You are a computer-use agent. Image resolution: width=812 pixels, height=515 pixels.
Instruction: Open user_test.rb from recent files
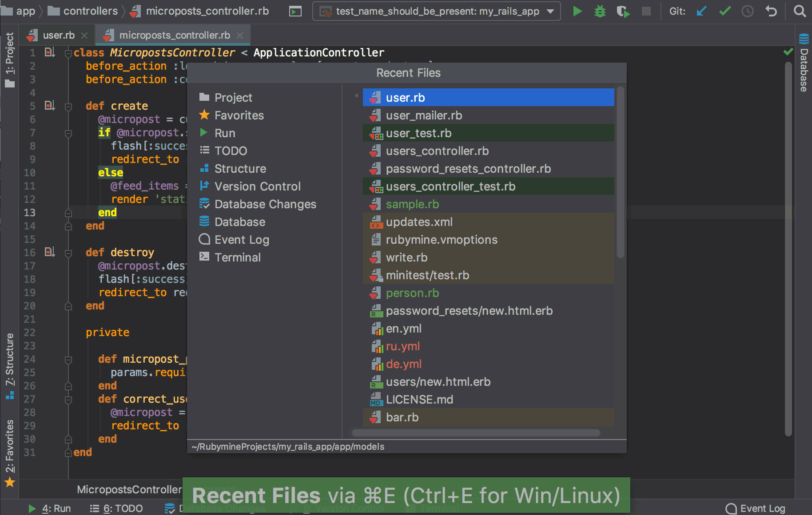tap(489, 133)
